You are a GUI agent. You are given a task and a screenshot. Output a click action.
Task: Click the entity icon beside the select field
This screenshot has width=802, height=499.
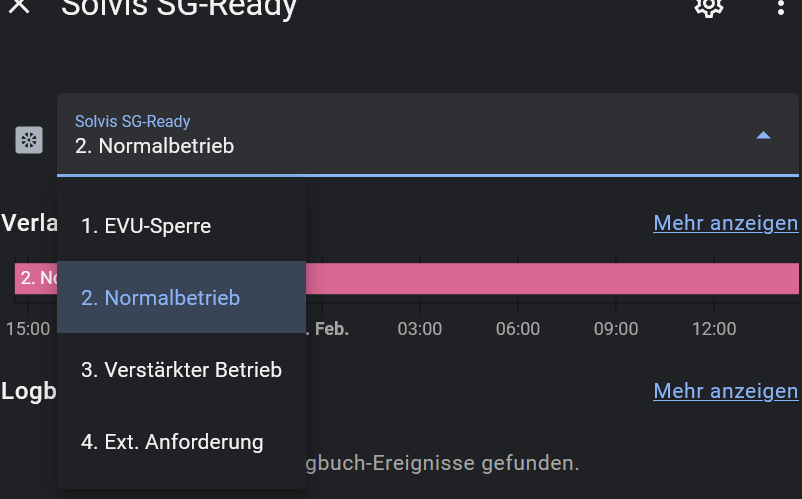pos(29,140)
